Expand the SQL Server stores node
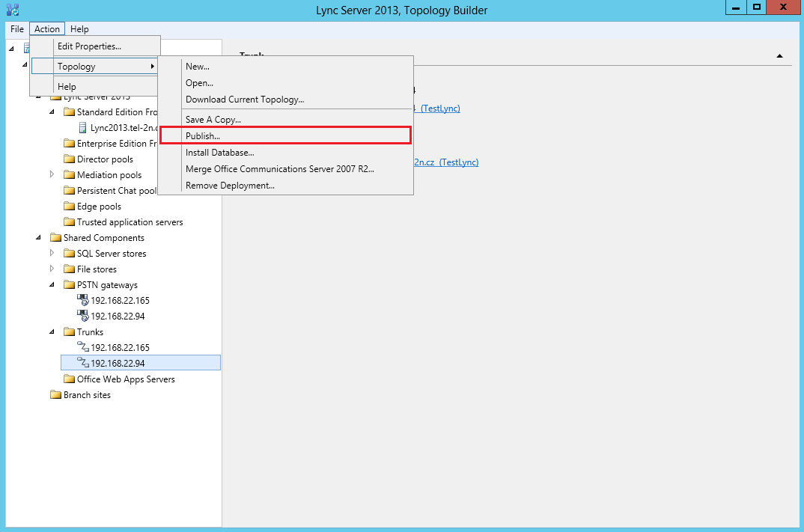This screenshot has height=532, width=804. click(x=52, y=253)
